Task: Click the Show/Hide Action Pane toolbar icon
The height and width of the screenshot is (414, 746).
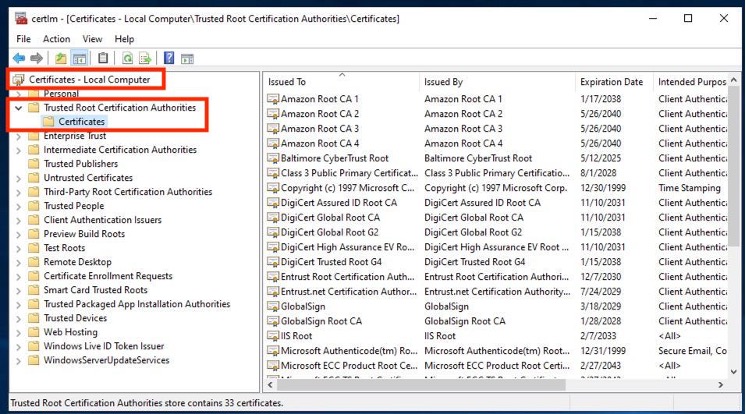Action: coord(187,59)
